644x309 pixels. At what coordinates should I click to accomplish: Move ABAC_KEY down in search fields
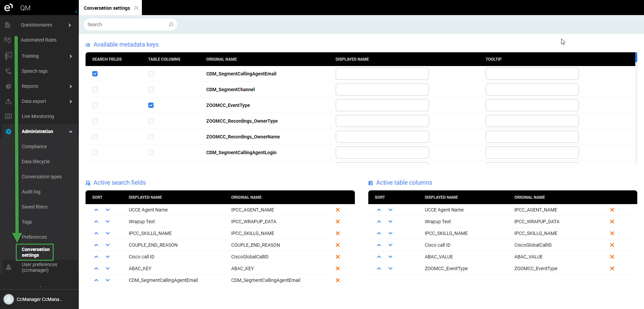[x=108, y=268]
